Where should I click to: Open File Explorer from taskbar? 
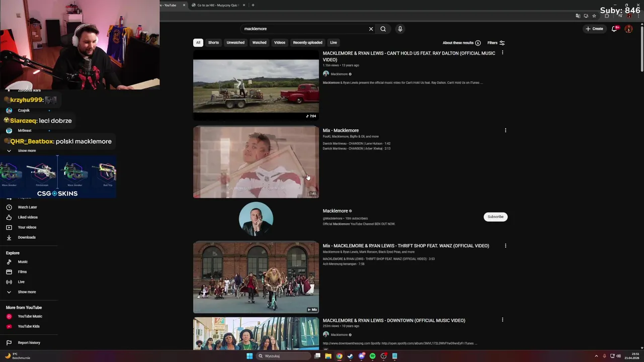tap(328, 356)
